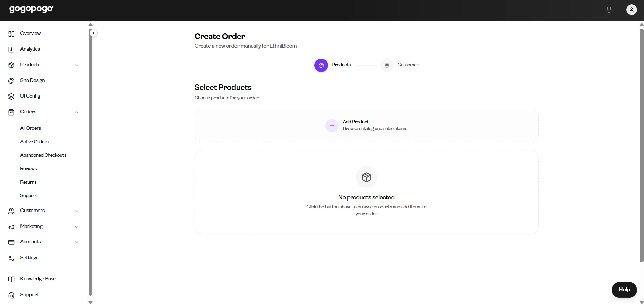This screenshot has height=305, width=644.
Task: Expand the Customers menu chevron
Action: click(77, 211)
